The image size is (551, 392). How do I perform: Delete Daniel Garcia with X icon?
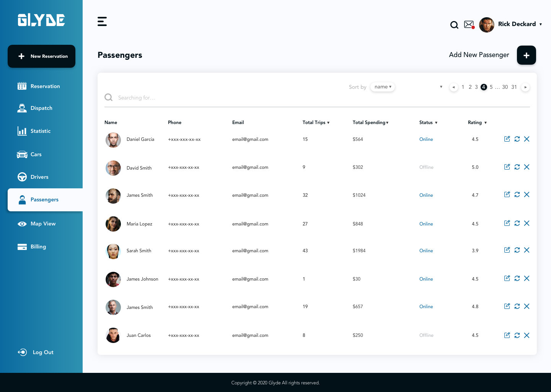[527, 139]
